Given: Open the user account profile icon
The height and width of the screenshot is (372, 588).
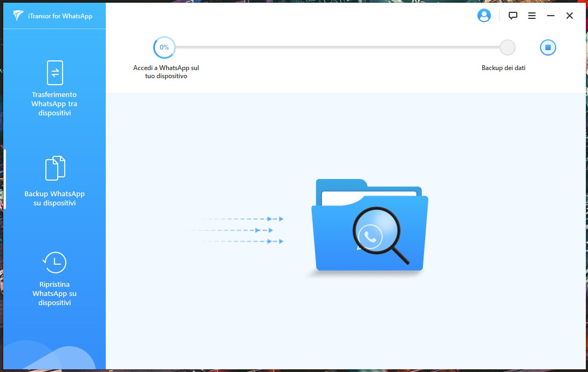Looking at the screenshot, I should pos(484,15).
